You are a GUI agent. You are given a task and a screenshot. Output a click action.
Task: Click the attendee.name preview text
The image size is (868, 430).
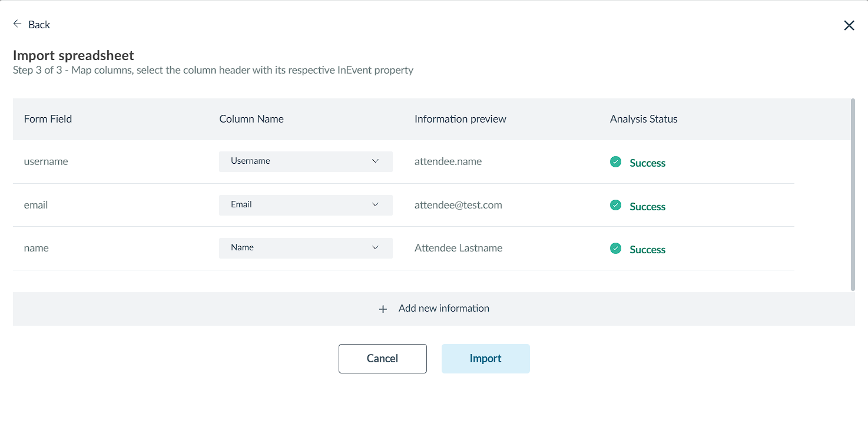pos(448,161)
